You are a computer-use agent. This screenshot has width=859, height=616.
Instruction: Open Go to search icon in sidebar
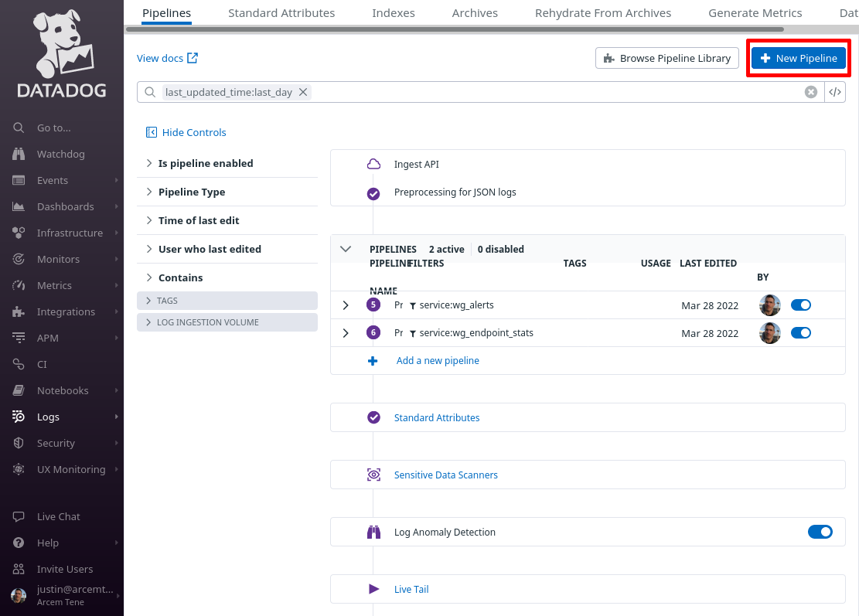coord(19,128)
